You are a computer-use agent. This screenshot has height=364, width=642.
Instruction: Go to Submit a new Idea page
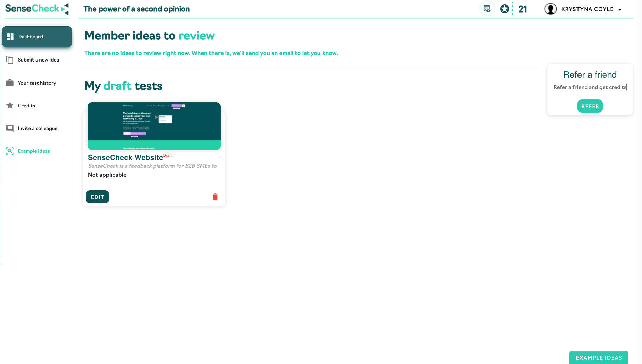38,60
